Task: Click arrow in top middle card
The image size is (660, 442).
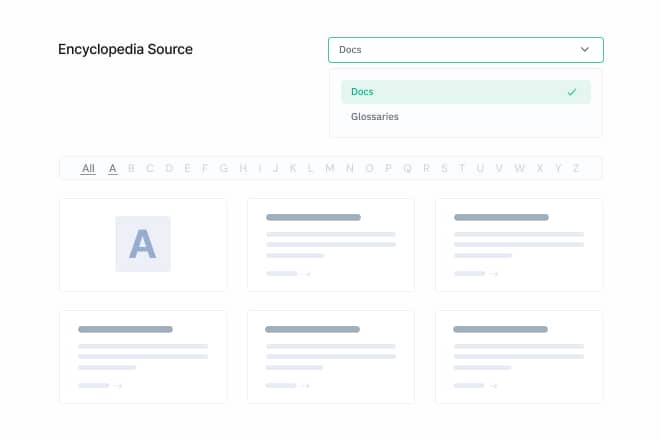Action: tap(306, 273)
